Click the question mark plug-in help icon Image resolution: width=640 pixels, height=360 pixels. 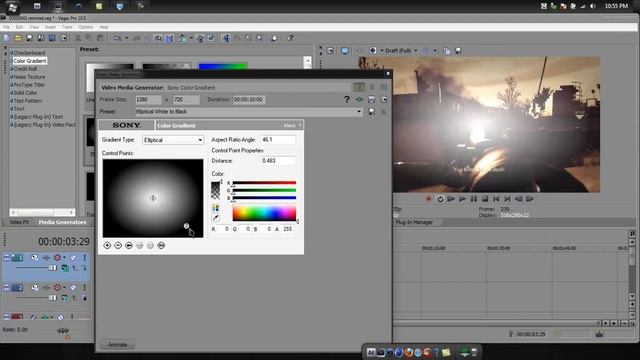(347, 99)
